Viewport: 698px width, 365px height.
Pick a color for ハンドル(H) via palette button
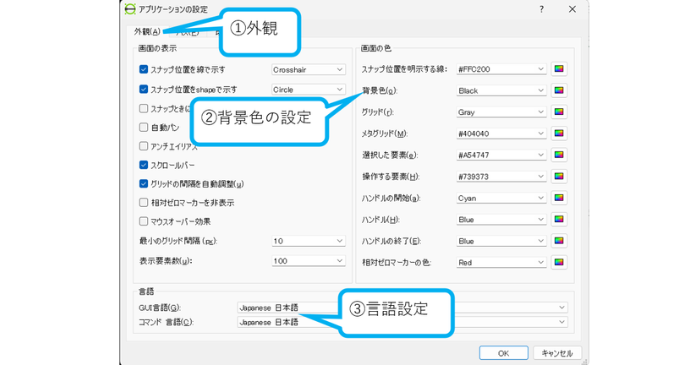tap(559, 219)
